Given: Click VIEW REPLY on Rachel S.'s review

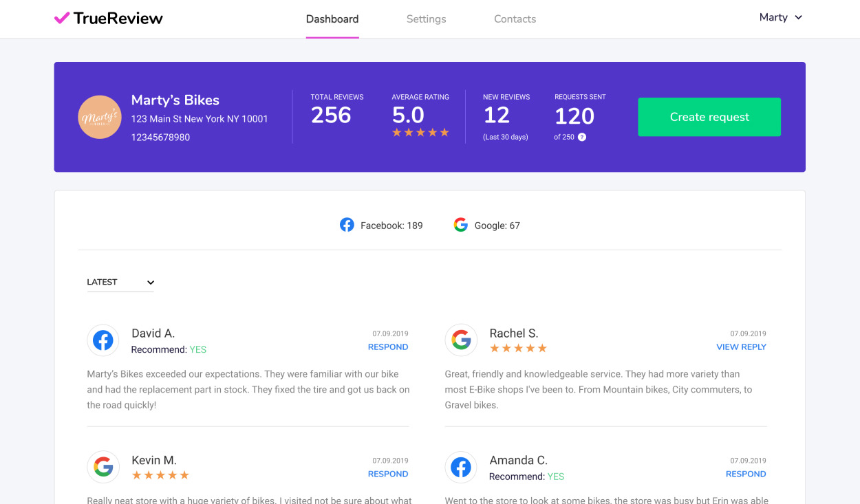Looking at the screenshot, I should (x=741, y=347).
